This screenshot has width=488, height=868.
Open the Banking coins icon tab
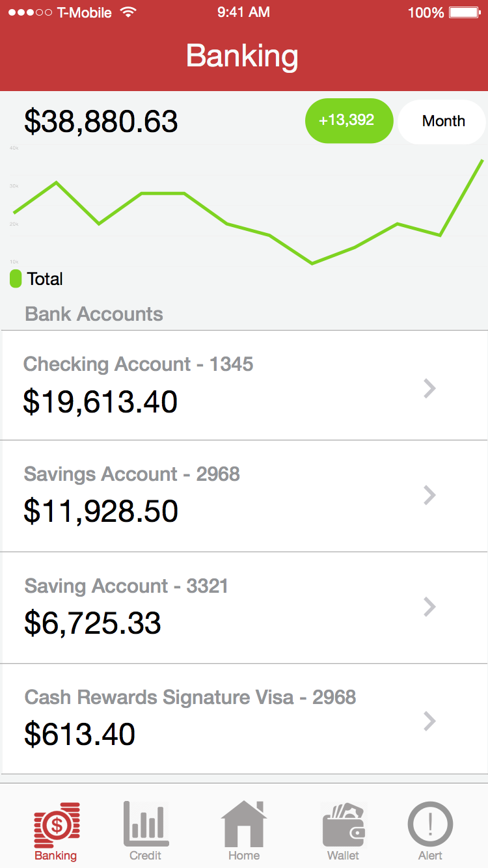coord(57,824)
